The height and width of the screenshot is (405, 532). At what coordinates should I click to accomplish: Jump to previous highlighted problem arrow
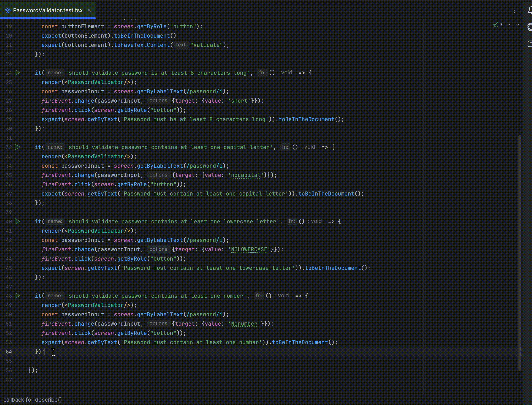[x=509, y=25]
